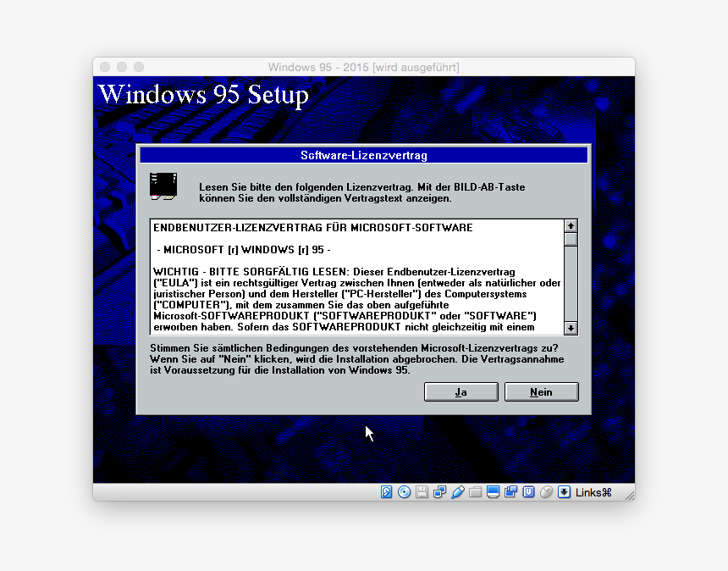728x571 pixels.
Task: Accept the license agreement with Ja
Action: 461,391
